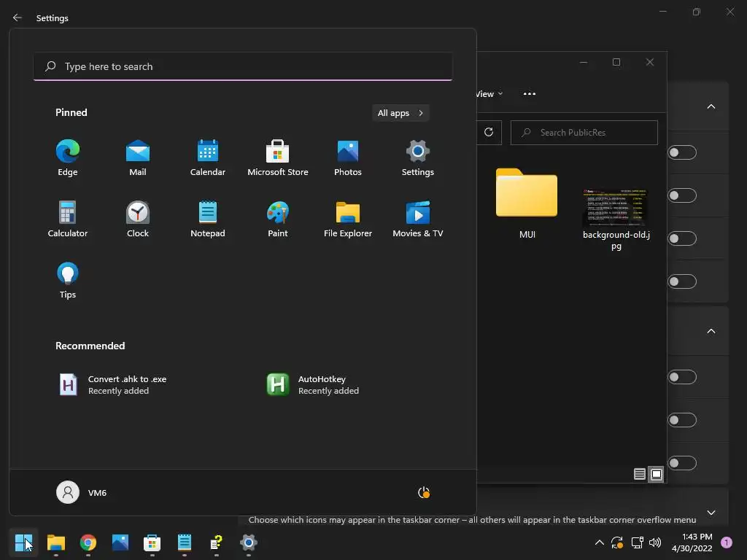Viewport: 747px width, 560px height.
Task: Open Microsoft Store from the taskbar
Action: pos(152,542)
